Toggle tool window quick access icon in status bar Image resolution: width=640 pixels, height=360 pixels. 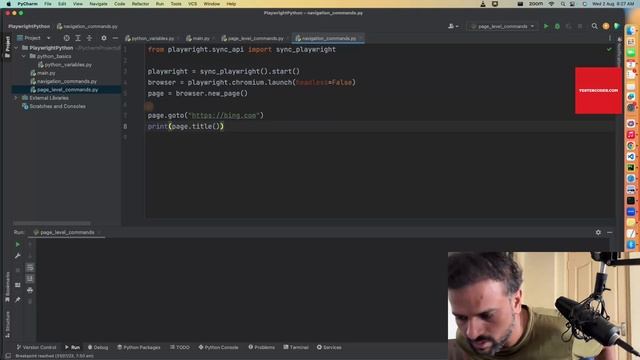click(7, 356)
